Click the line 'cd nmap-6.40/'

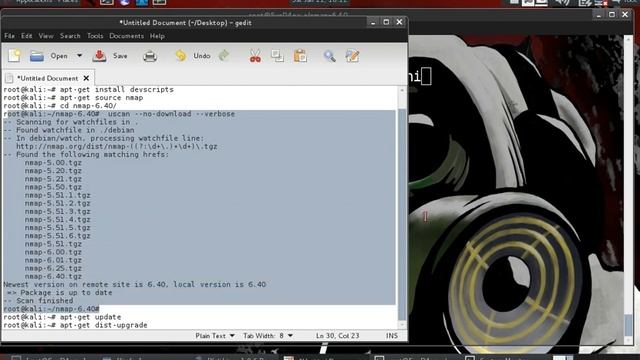point(60,106)
